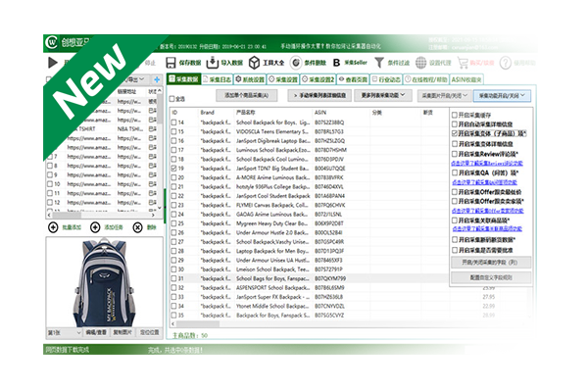Click the delete circled X icon
Image resolution: width=588 pixels, height=392 pixels.
click(137, 227)
